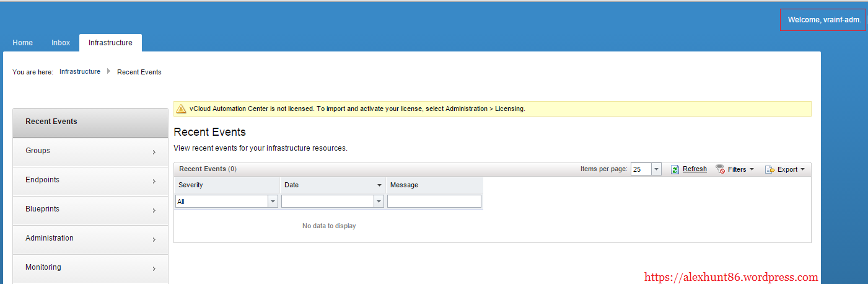Click the Message filter text field

point(434,201)
